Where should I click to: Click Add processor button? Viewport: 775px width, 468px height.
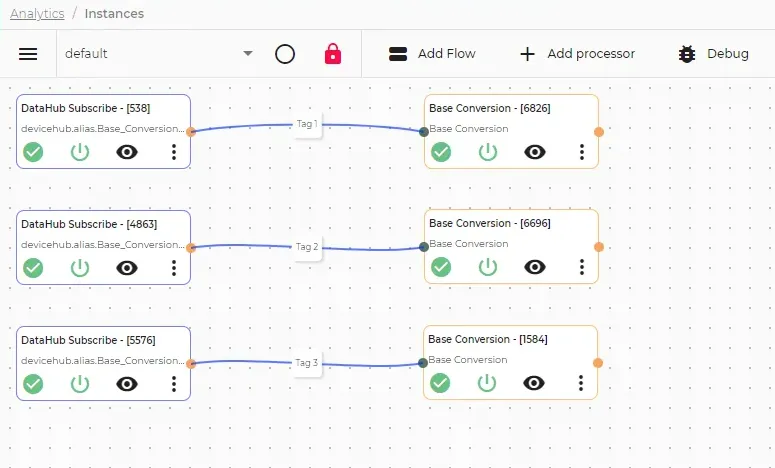[x=578, y=53]
